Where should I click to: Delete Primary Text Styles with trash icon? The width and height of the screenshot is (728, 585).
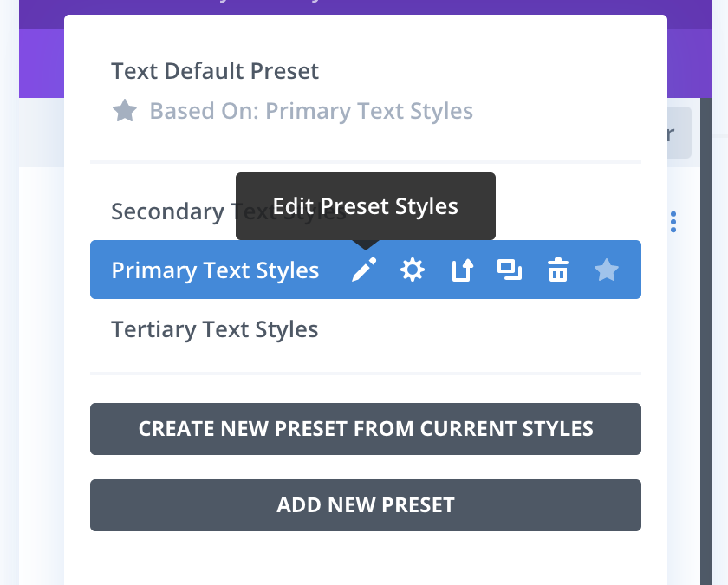coord(557,271)
